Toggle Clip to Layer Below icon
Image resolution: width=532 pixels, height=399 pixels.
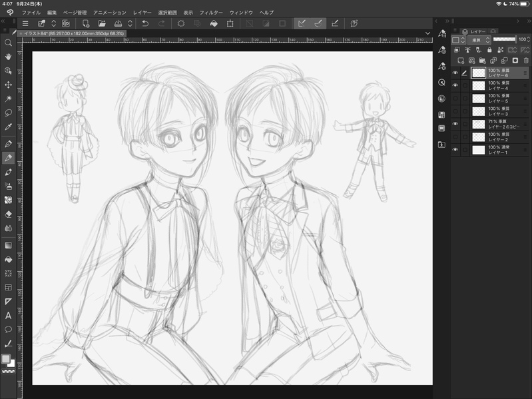click(457, 50)
